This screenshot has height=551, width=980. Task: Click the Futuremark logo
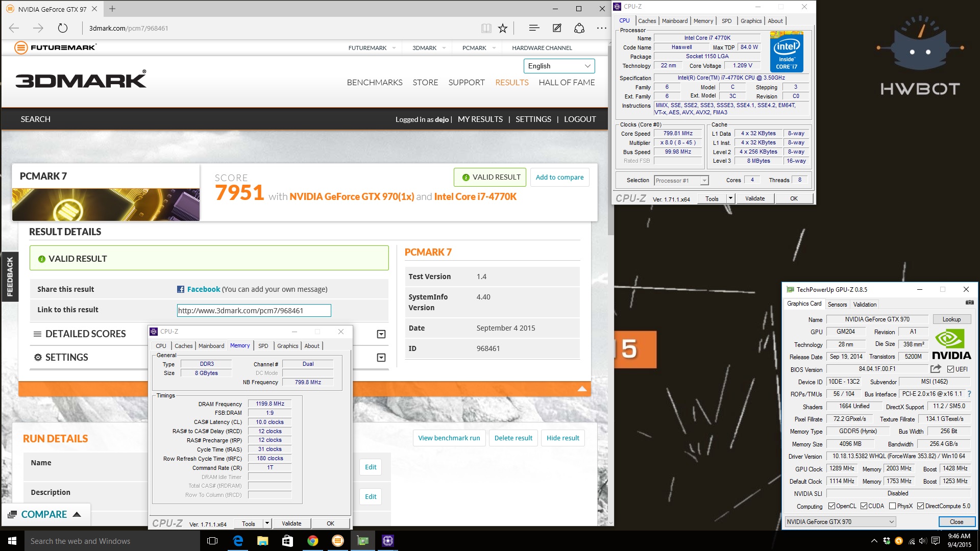55,47
